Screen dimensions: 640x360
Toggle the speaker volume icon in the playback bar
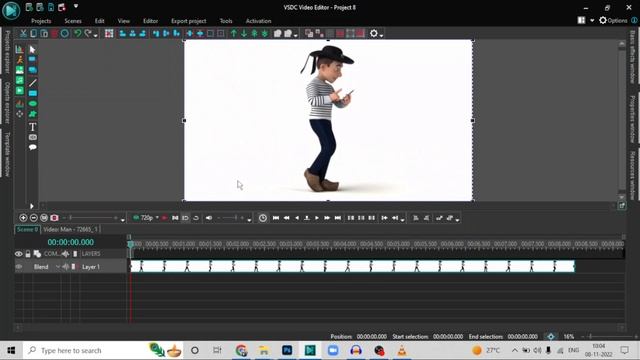(209, 218)
